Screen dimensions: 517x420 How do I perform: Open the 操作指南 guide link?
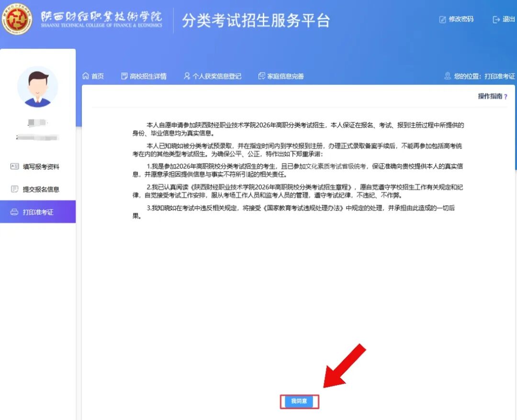(x=490, y=96)
